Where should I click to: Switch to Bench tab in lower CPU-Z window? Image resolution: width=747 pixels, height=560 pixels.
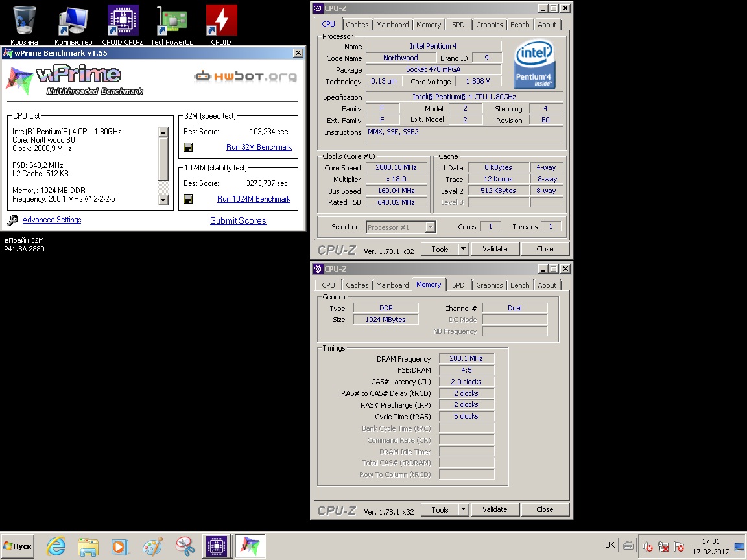[520, 285]
